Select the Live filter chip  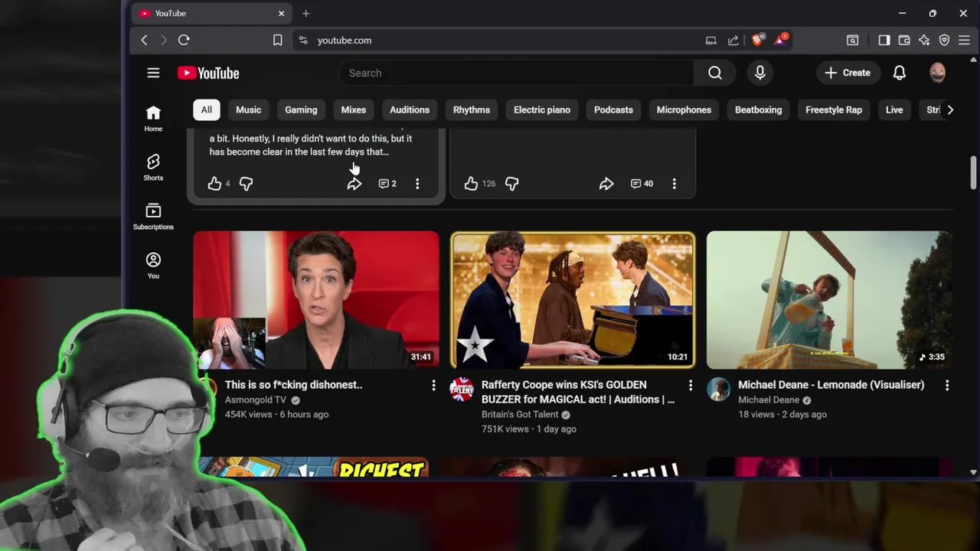pyautogui.click(x=894, y=109)
